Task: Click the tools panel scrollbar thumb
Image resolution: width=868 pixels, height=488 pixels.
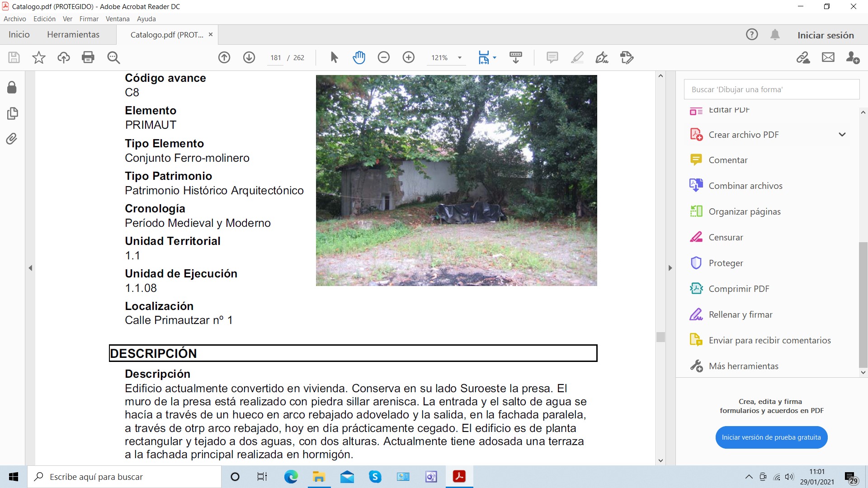Action: point(863,305)
